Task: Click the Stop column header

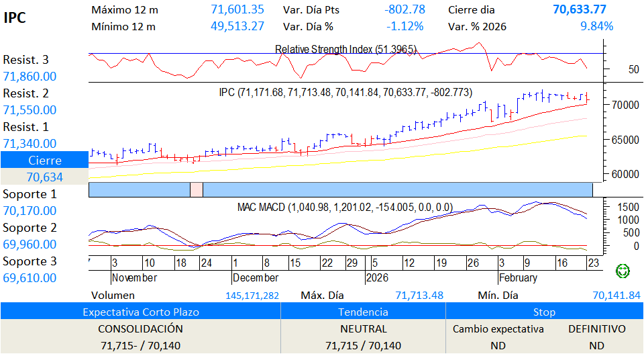Action: click(544, 312)
